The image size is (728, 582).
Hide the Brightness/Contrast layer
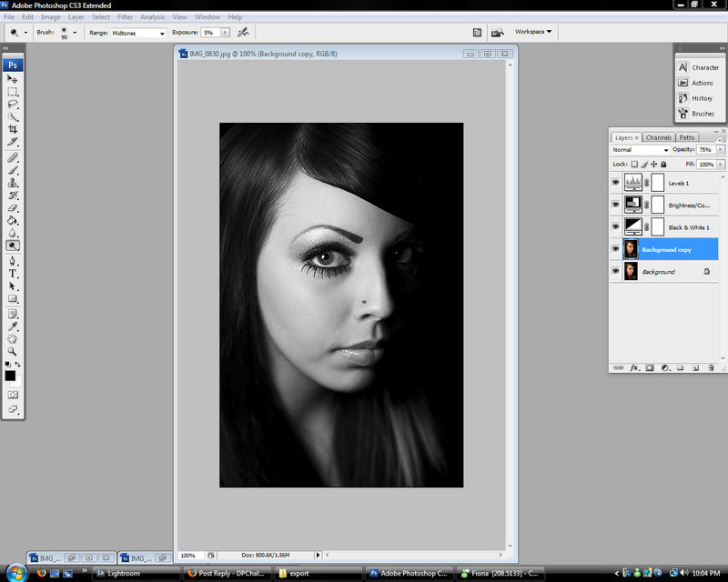[x=616, y=205]
